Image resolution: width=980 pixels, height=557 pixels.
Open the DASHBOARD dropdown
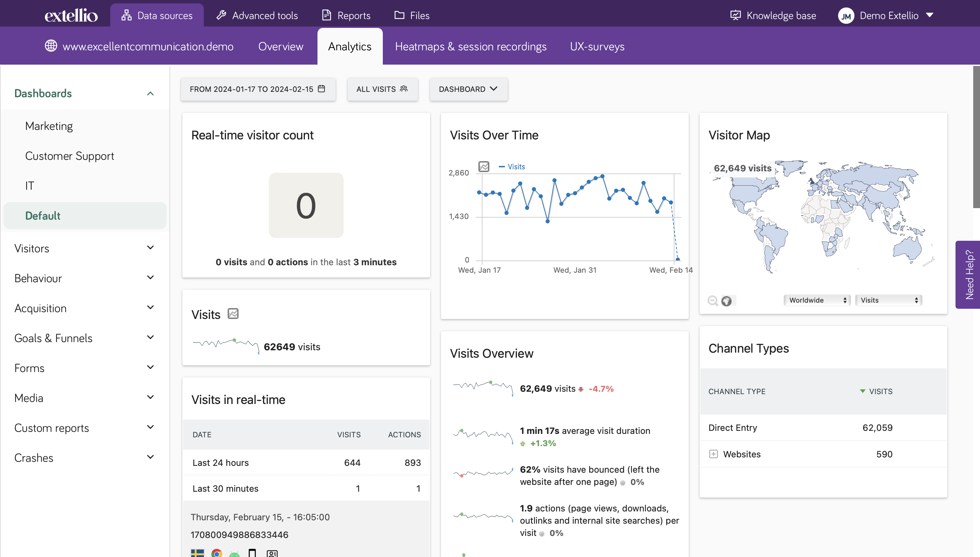pyautogui.click(x=468, y=89)
